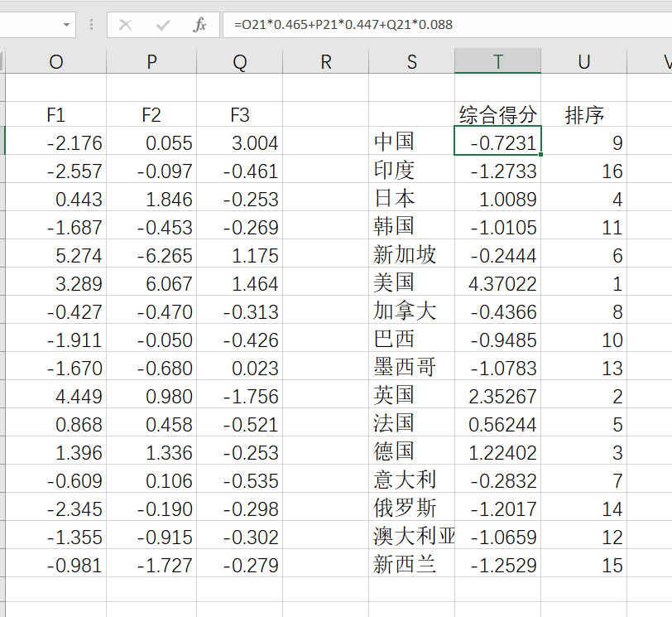
Task: Select column U header
Action: 583,61
